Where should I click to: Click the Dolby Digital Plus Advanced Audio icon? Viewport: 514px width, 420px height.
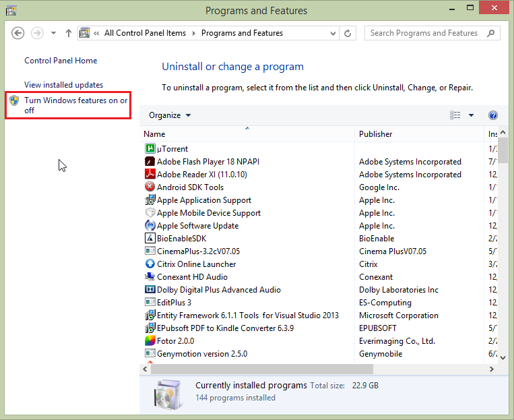click(150, 289)
